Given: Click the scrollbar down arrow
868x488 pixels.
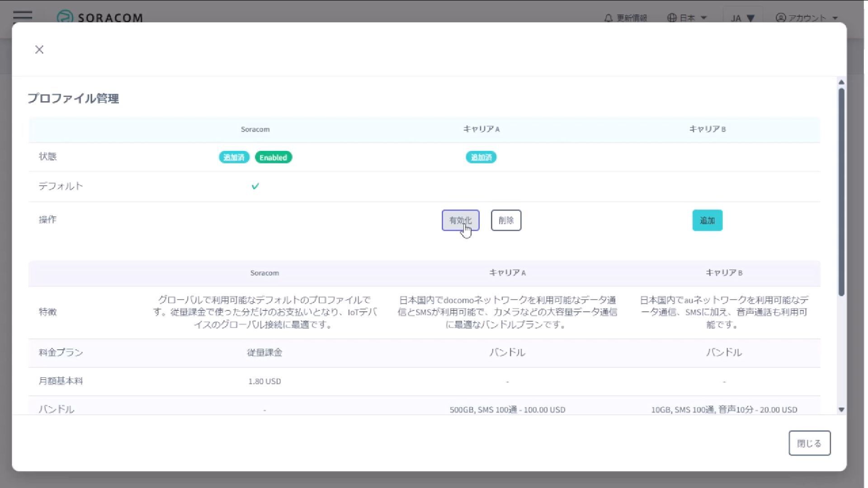Looking at the screenshot, I should click(841, 410).
